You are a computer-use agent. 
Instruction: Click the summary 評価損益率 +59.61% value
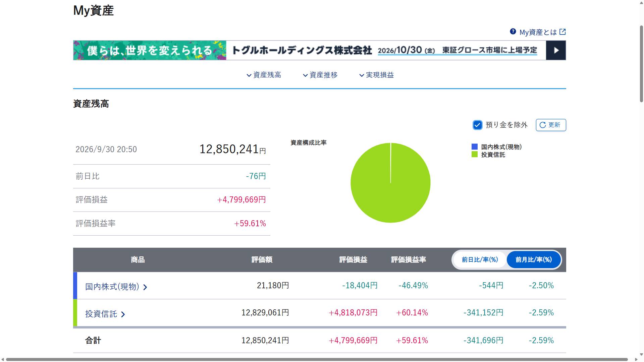(250, 224)
